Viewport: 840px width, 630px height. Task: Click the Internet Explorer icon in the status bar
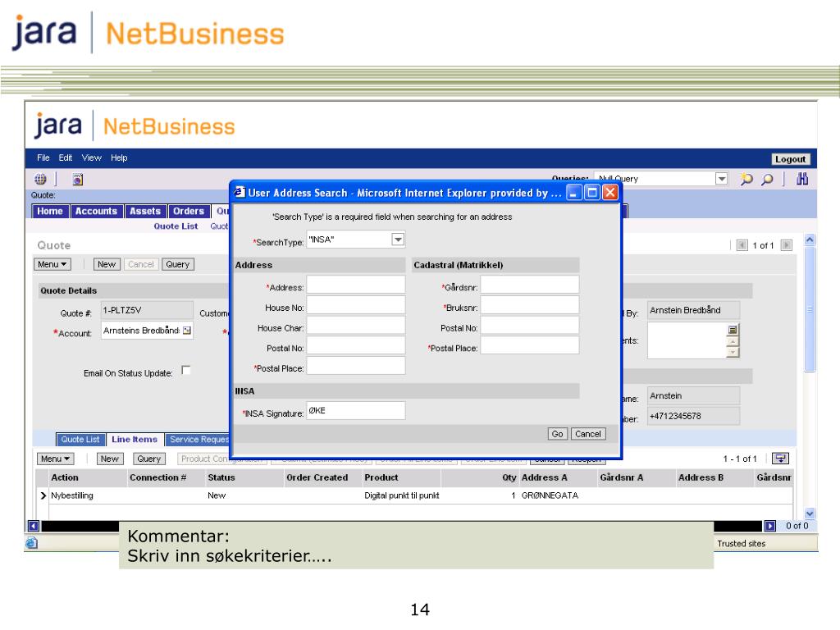tap(32, 543)
